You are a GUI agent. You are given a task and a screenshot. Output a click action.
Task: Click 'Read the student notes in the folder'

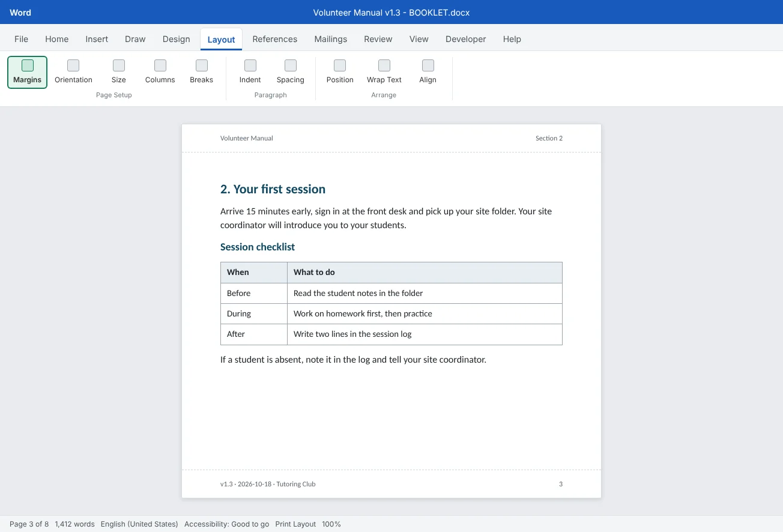tap(358, 293)
